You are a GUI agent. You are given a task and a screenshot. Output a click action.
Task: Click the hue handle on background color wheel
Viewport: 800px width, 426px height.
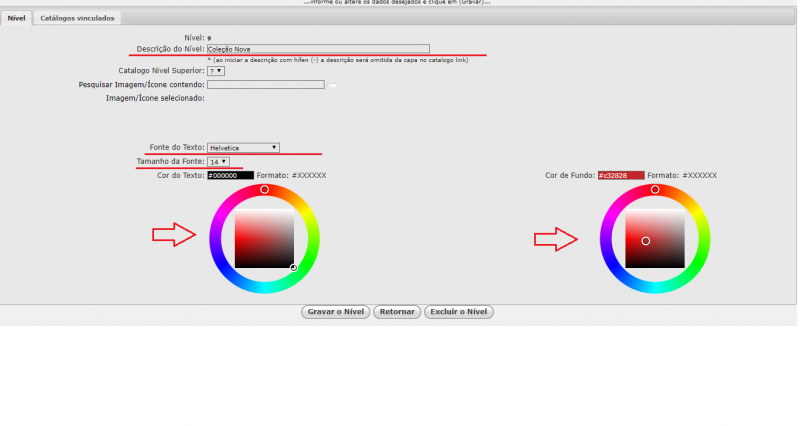[655, 189]
